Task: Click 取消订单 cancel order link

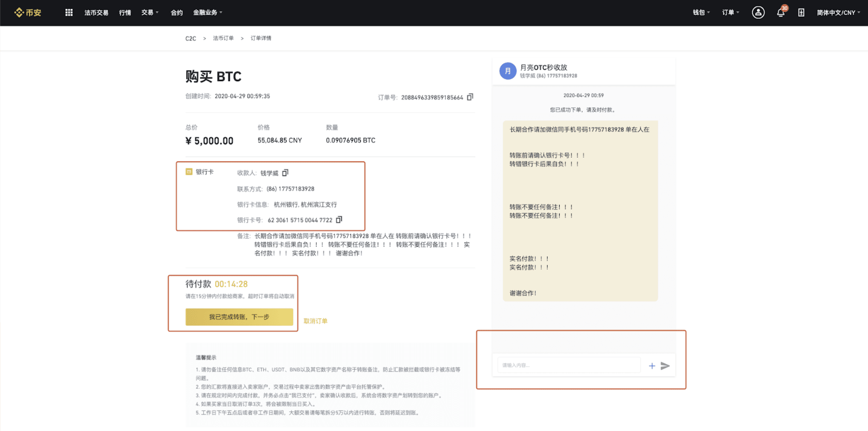Action: tap(316, 321)
